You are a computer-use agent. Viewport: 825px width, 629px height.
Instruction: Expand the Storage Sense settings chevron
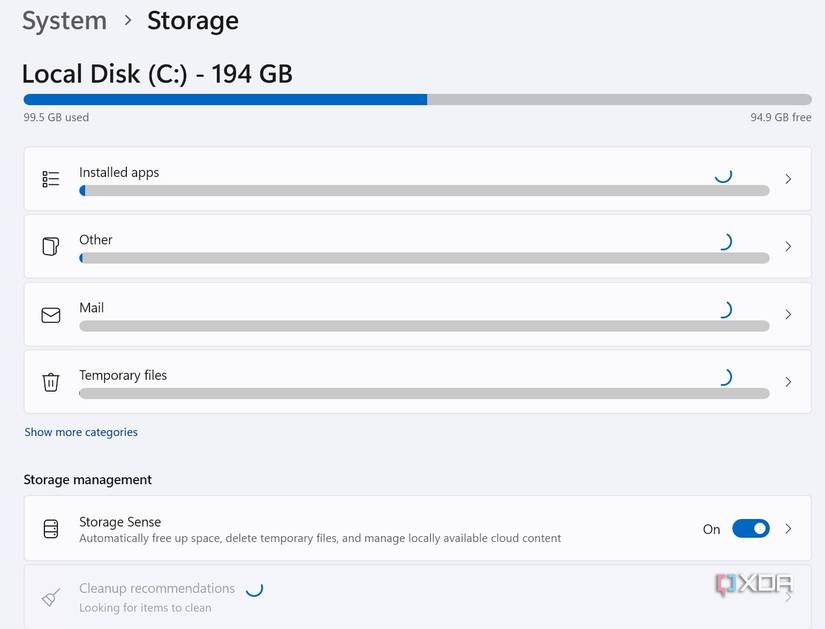[x=788, y=528]
